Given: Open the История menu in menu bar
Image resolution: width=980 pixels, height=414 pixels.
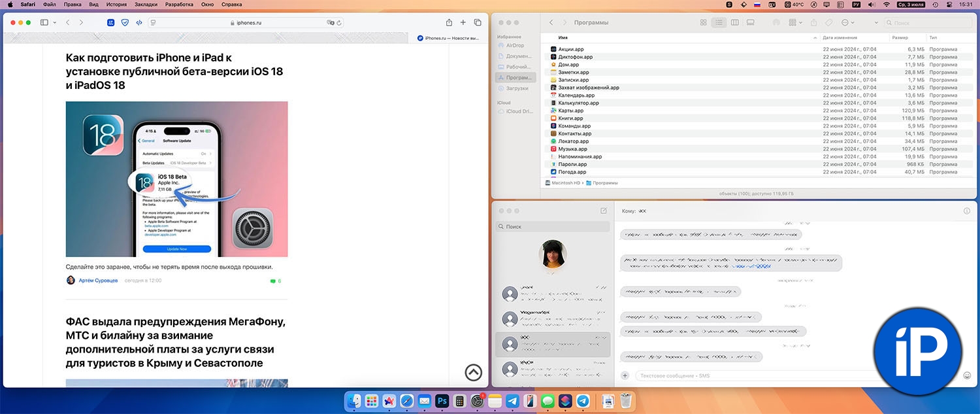Looking at the screenshot, I should (116, 4).
